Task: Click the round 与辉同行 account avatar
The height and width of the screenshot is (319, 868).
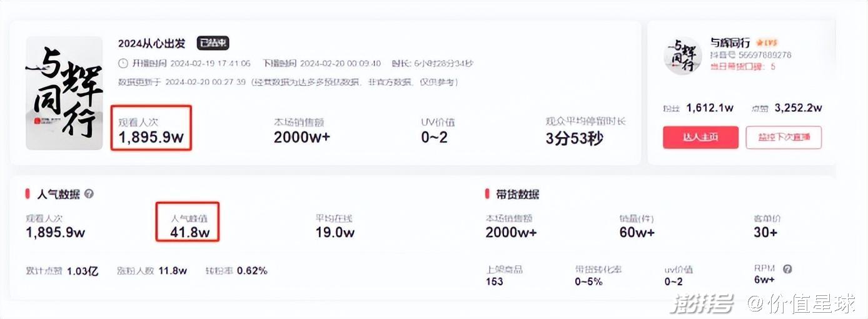Action: click(x=683, y=56)
